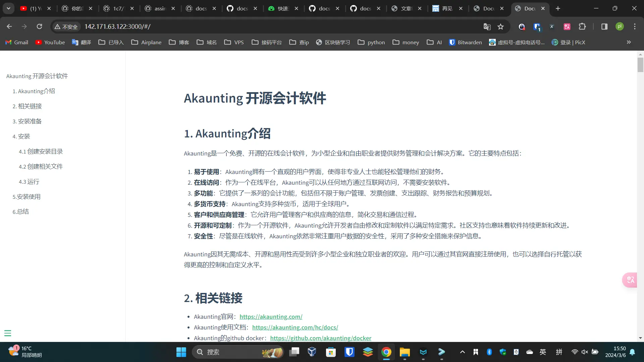Go to sidebar item 5.安装使用

[26, 197]
